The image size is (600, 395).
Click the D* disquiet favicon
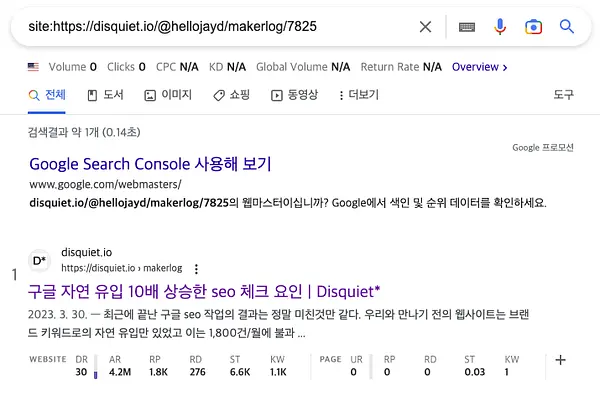pyautogui.click(x=39, y=261)
